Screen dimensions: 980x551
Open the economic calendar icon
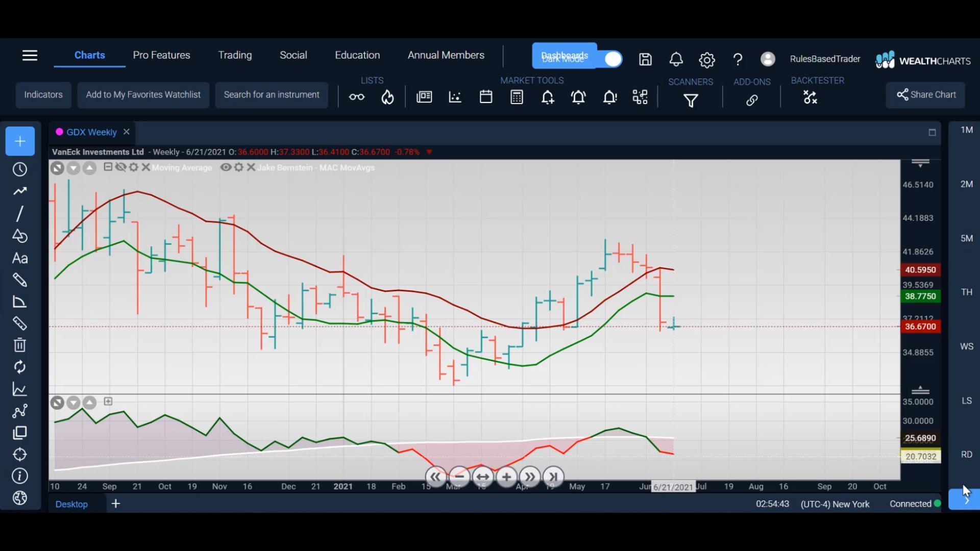click(486, 97)
